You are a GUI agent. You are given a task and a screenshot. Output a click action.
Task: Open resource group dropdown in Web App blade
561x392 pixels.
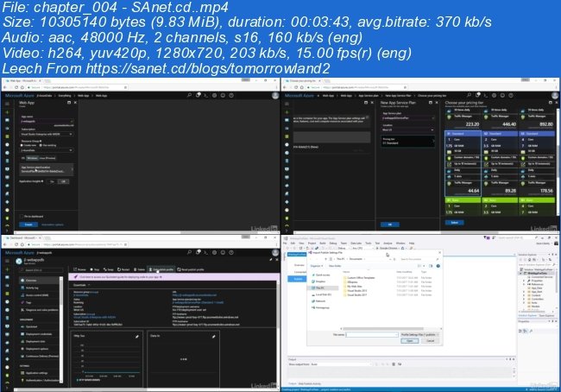pos(47,150)
